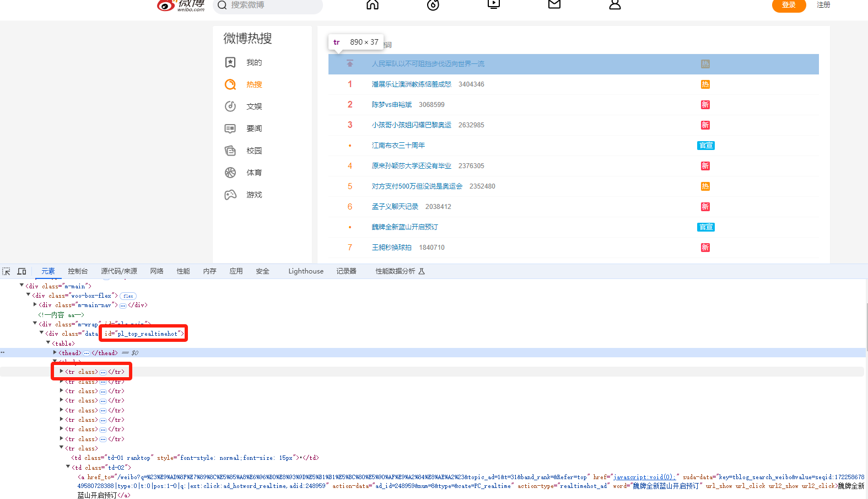
Task: Open the topic 潘展乐让澳洲教练恼羞成怒
Action: pos(411,84)
